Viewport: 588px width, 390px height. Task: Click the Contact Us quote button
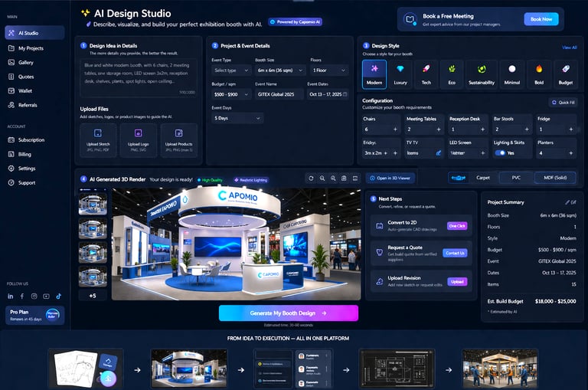(455, 253)
